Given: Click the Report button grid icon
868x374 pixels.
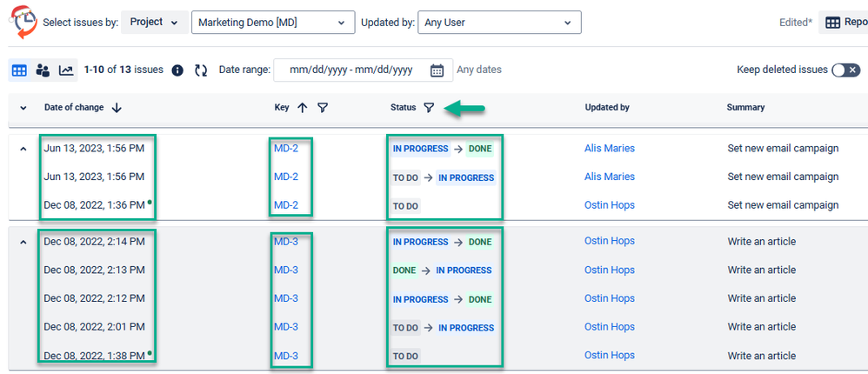Looking at the screenshot, I should (x=832, y=22).
